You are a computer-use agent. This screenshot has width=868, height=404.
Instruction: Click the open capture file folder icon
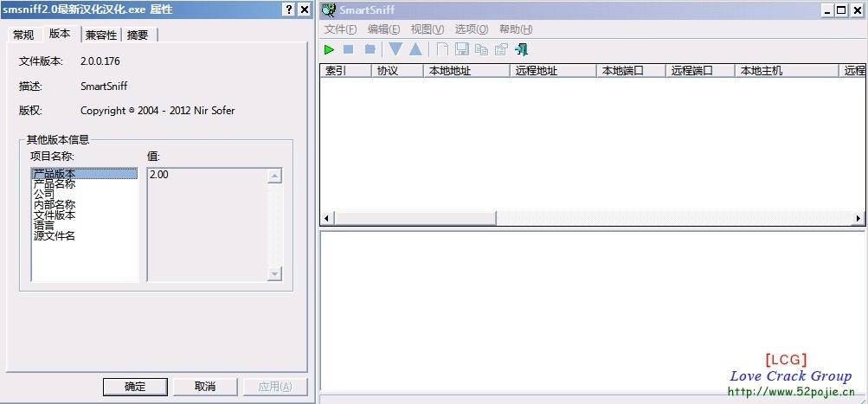370,50
